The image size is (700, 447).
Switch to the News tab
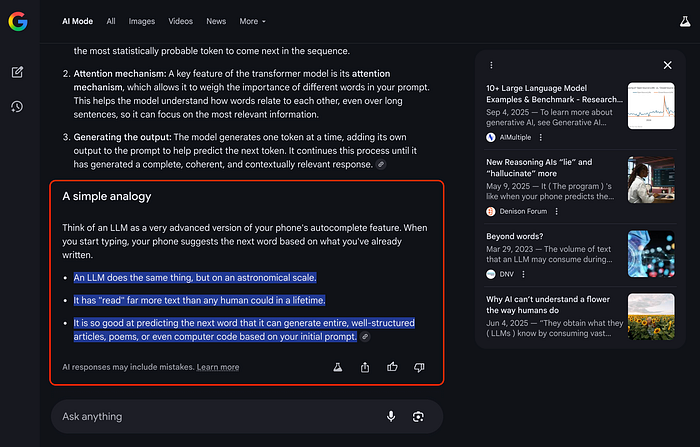tap(216, 21)
